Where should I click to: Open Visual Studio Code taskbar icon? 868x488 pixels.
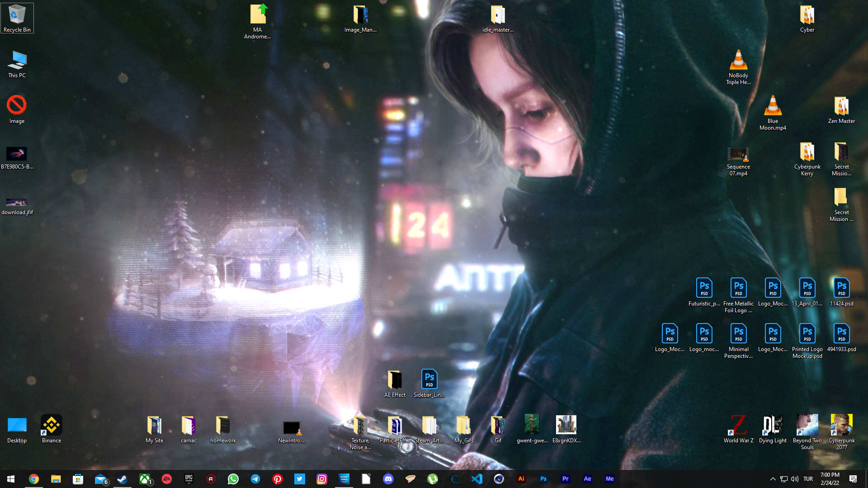click(x=476, y=479)
